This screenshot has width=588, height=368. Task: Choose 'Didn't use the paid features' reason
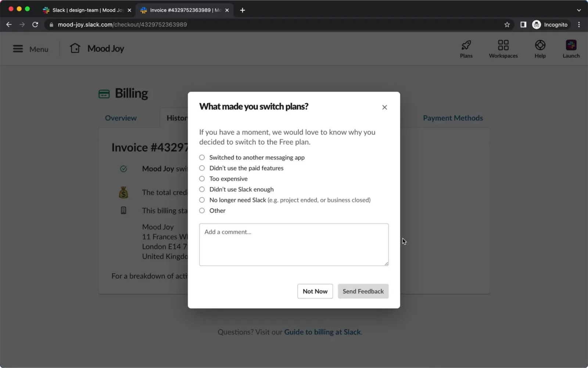[x=202, y=168]
